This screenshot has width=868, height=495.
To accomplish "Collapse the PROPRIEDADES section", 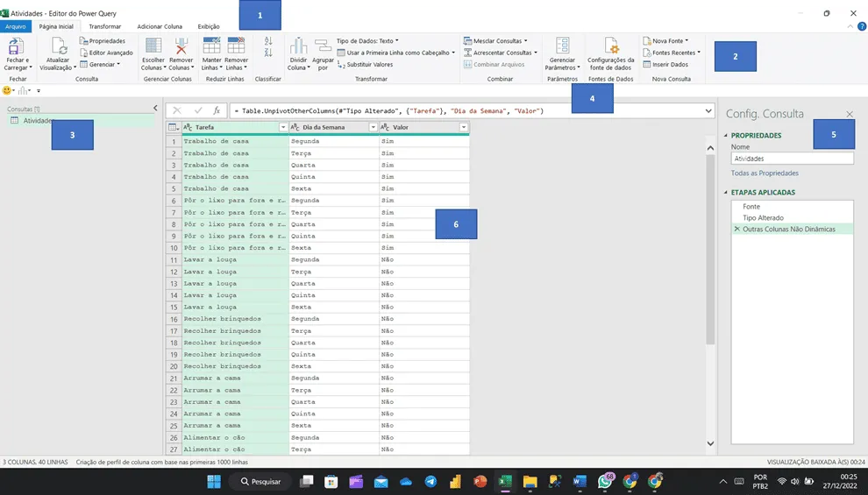I will tap(726, 136).
